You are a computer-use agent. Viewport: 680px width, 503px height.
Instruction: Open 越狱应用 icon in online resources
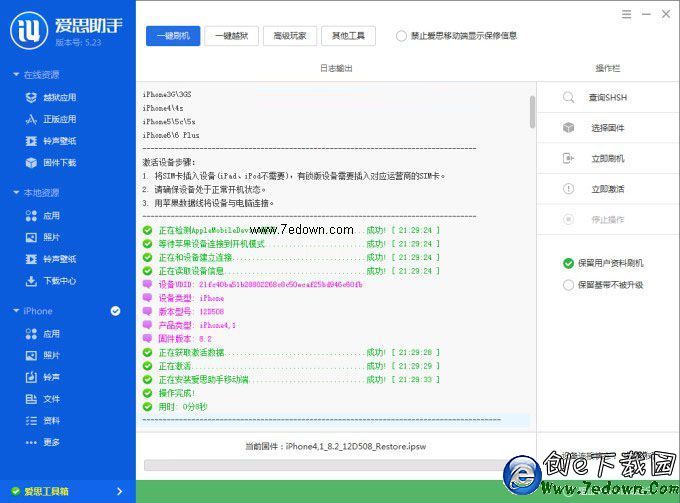tap(31, 98)
